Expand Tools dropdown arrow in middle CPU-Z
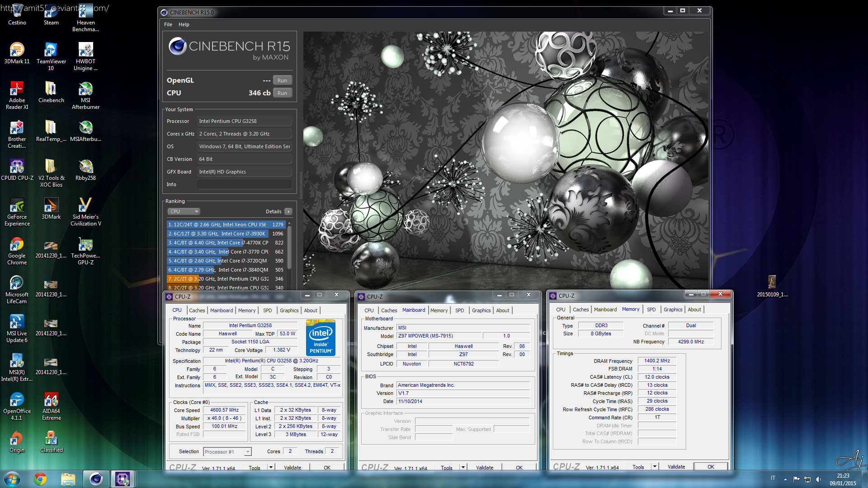The image size is (868, 488). (463, 467)
